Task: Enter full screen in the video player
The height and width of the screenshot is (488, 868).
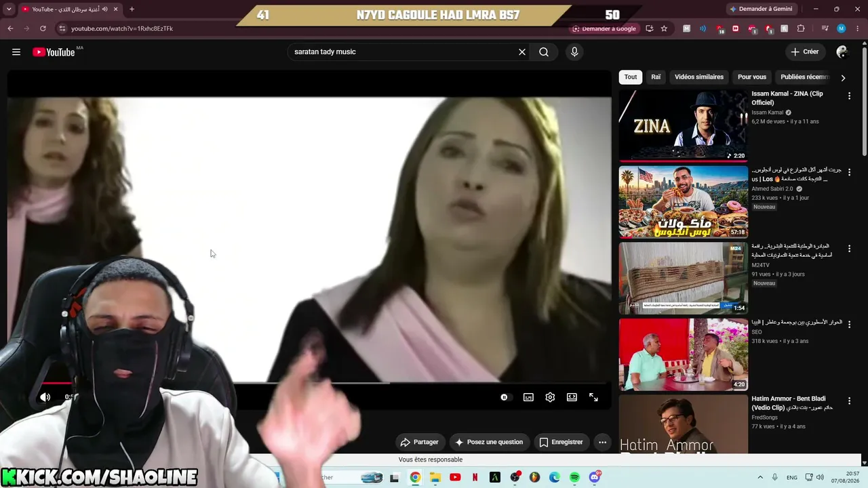Action: coord(593,397)
